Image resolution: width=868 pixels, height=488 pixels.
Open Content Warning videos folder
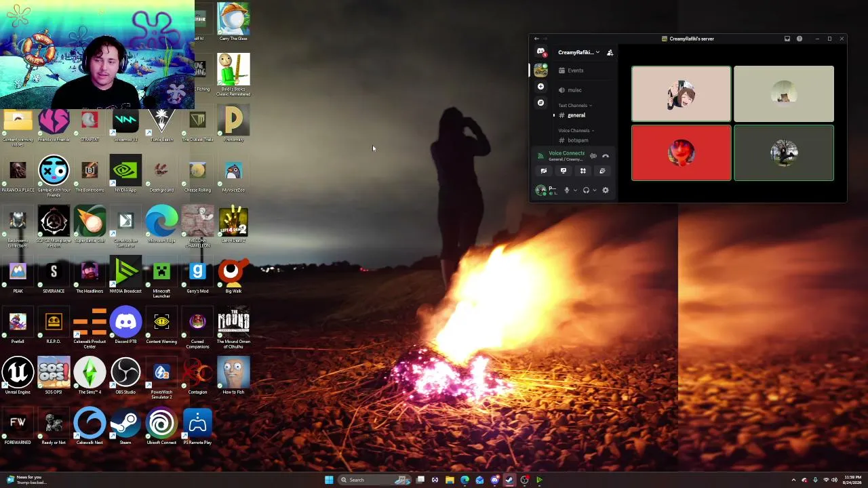[18, 127]
